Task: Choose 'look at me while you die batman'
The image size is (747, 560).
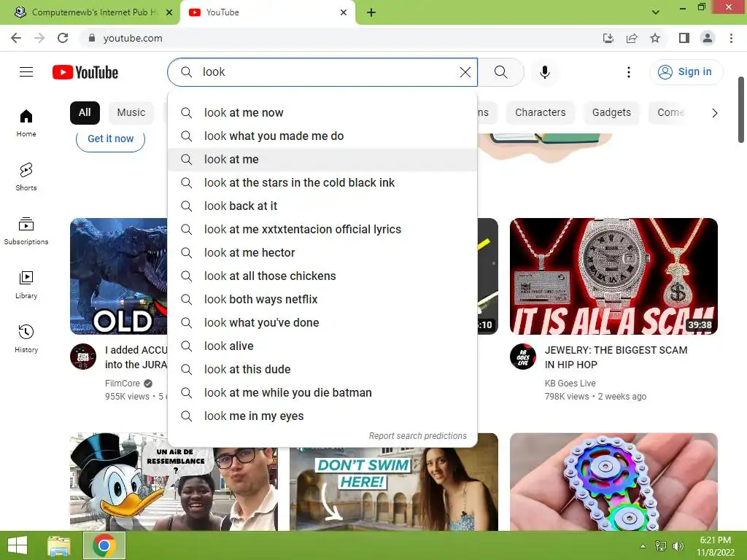Action: pyautogui.click(x=322, y=393)
